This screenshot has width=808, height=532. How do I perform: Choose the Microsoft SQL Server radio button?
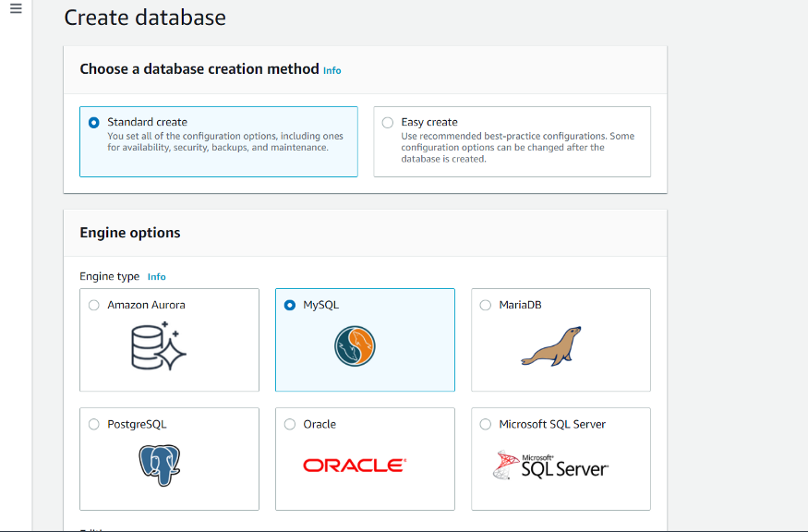[486, 424]
